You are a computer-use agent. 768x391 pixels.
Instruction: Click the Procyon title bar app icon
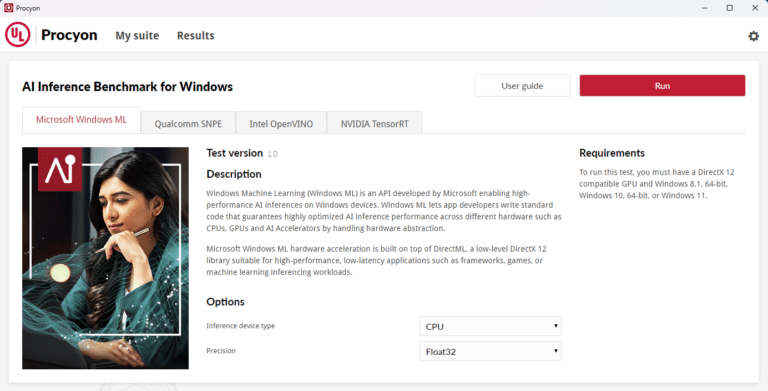point(8,8)
